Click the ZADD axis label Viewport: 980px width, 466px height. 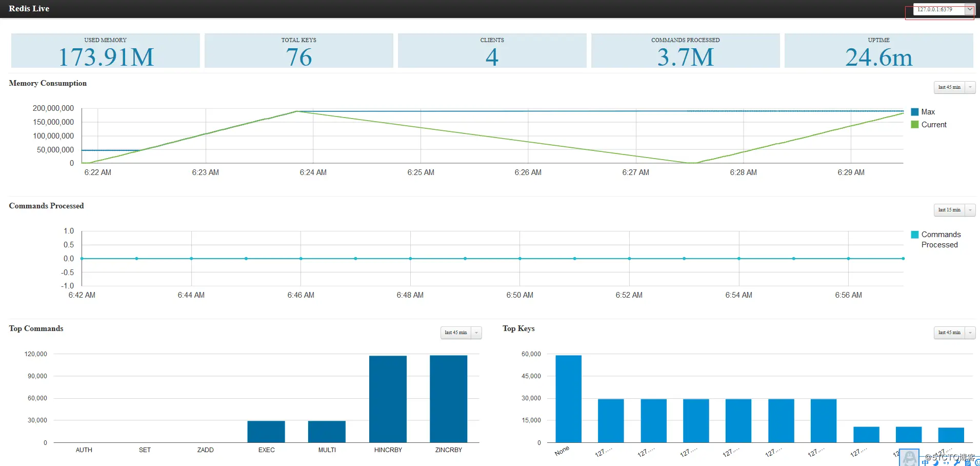click(206, 450)
